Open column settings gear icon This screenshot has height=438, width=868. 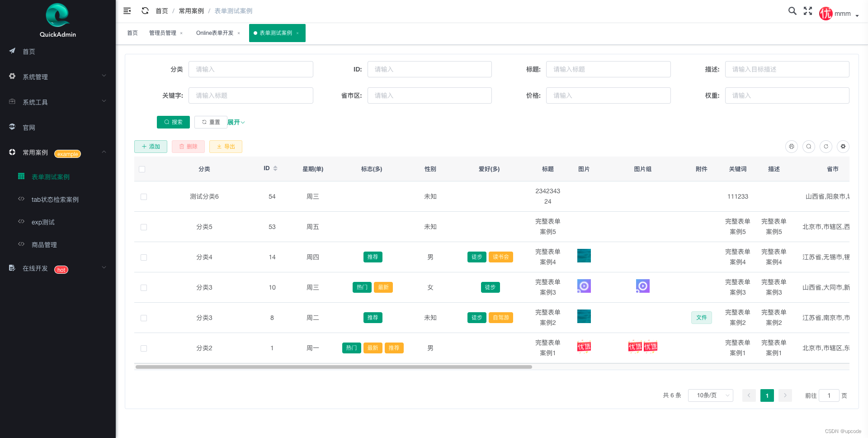pyautogui.click(x=843, y=147)
